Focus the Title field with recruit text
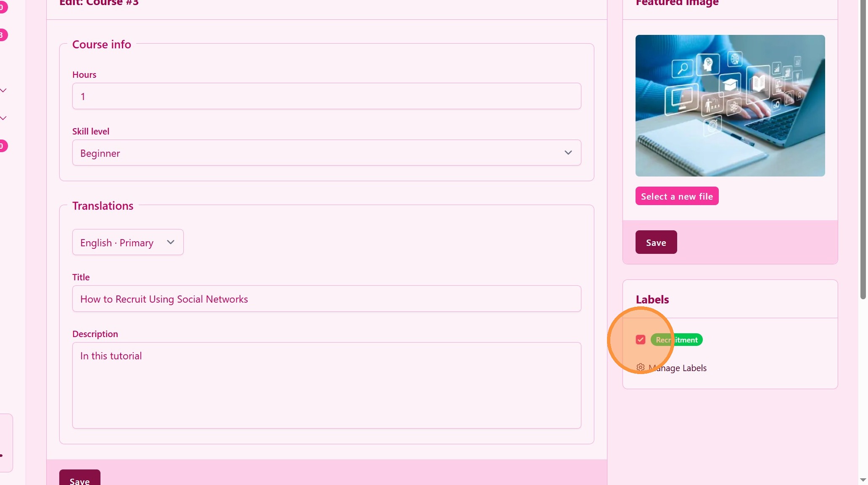Screen dimensions: 868x485 pos(326,299)
